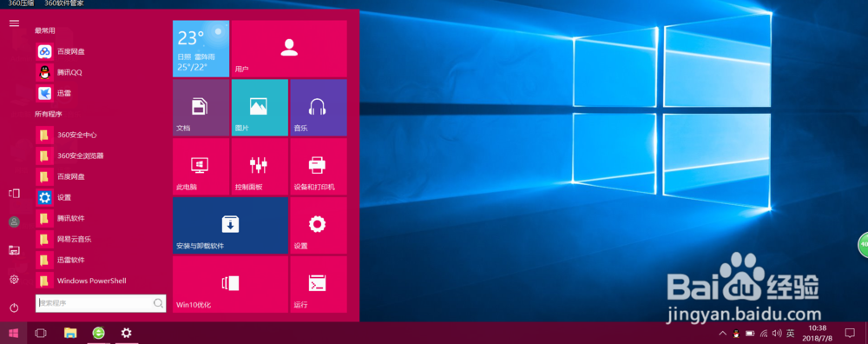This screenshot has width=868, height=344.
Task: Open the 文档 tile
Action: 201,108
